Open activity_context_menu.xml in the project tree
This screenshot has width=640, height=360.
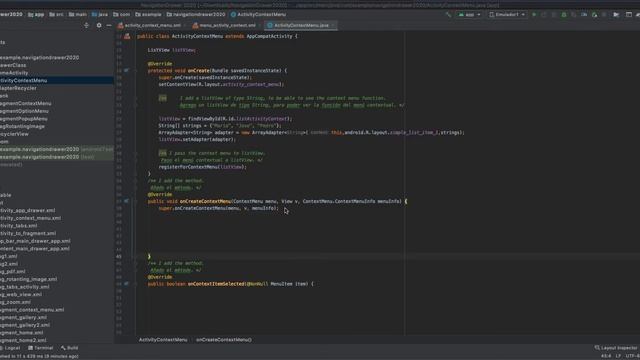(31, 218)
